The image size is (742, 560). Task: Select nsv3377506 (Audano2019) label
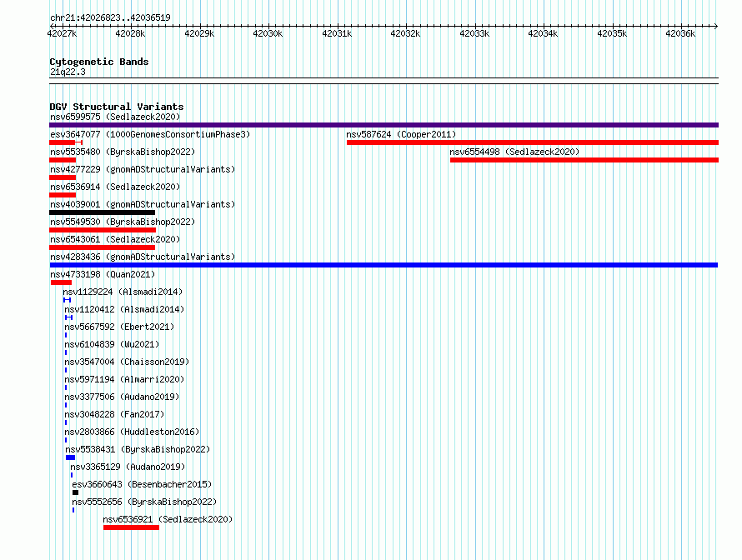pyautogui.click(x=122, y=397)
